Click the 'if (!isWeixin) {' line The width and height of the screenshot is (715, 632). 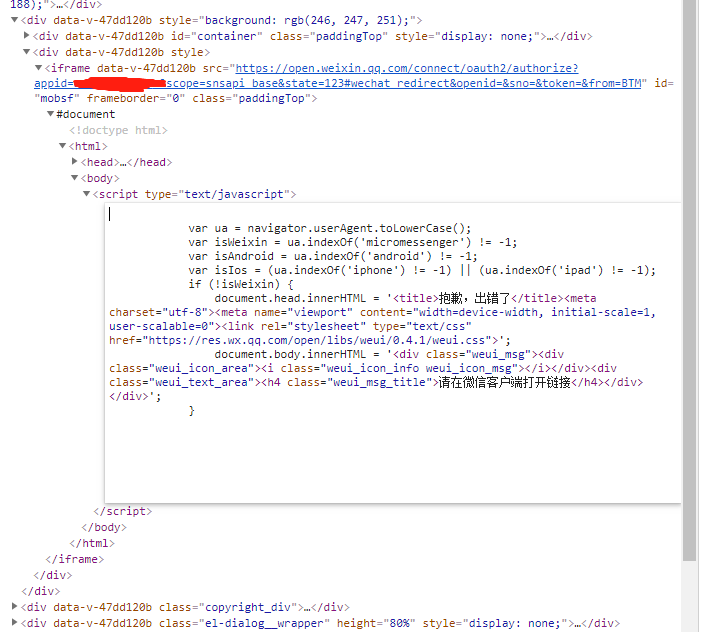pyautogui.click(x=241, y=285)
